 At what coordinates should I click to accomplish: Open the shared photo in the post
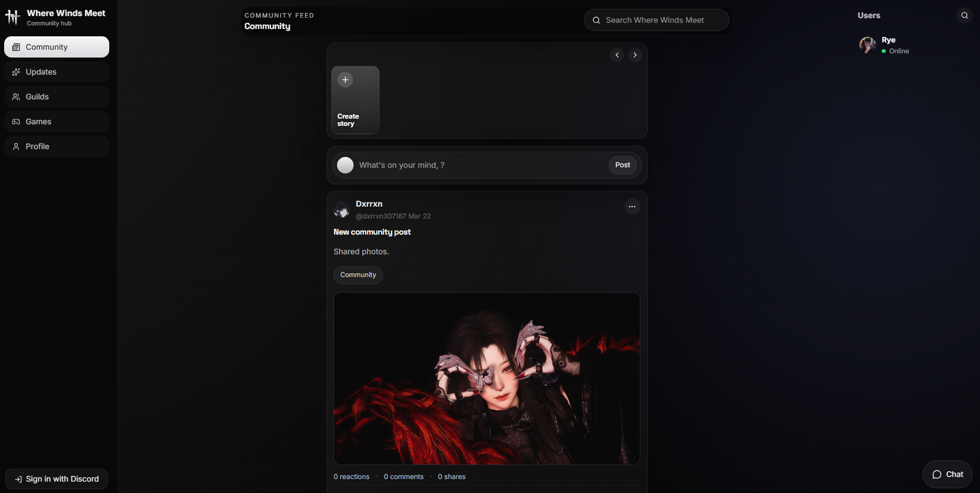point(487,379)
